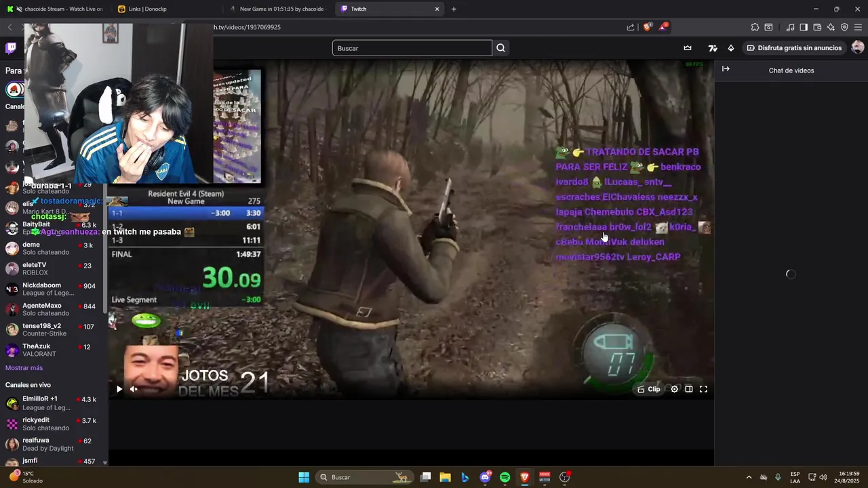Open the user profile avatar menu
Image resolution: width=868 pixels, height=488 pixels.
click(x=857, y=47)
